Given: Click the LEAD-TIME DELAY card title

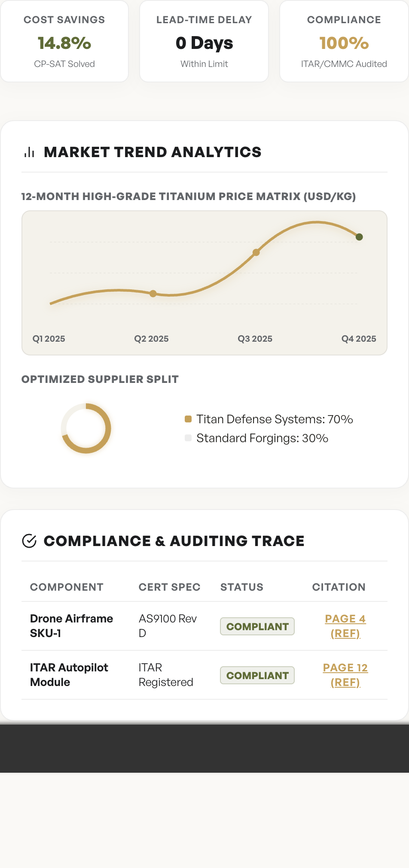Looking at the screenshot, I should 204,20.
